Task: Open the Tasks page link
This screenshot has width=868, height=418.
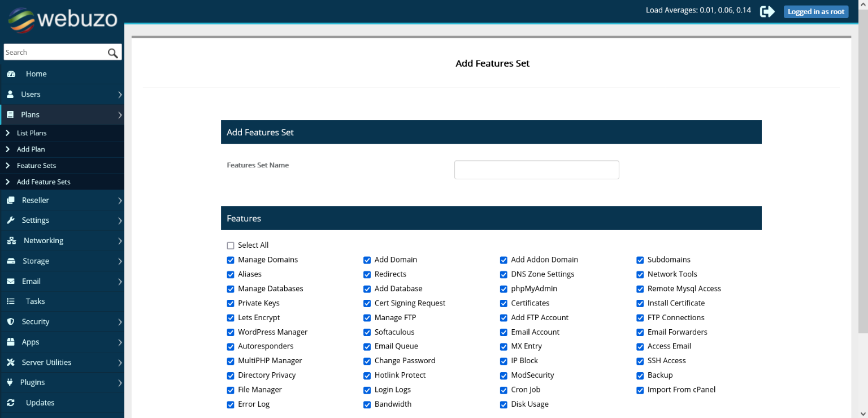Action: (35, 301)
